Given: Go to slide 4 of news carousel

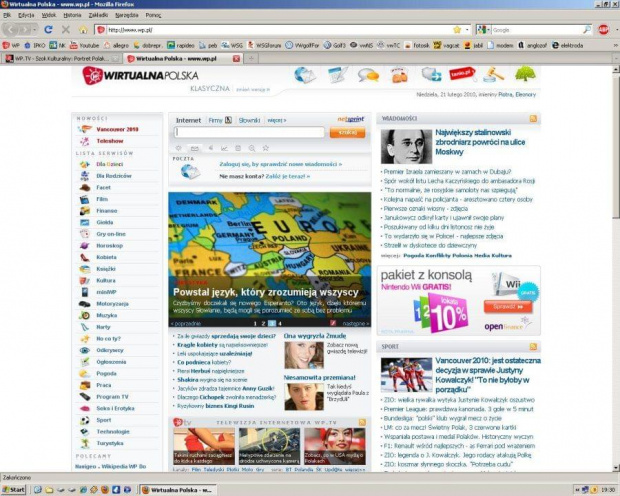Looking at the screenshot, I should click(280, 324).
